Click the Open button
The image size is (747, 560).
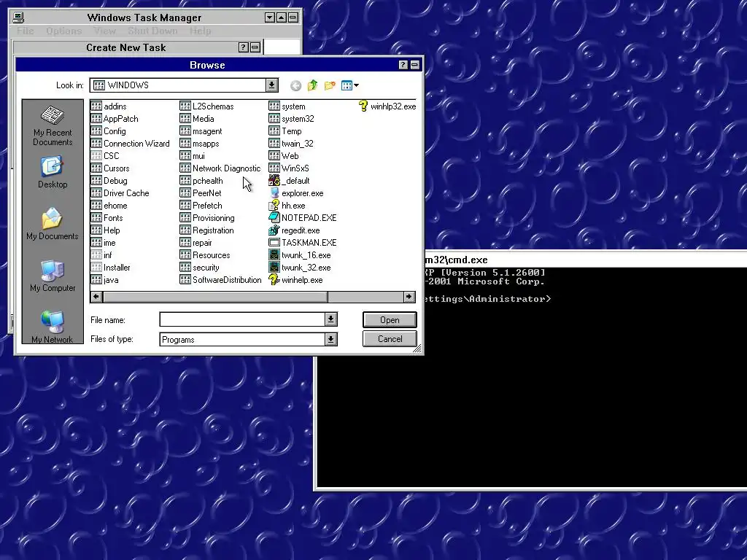(390, 320)
